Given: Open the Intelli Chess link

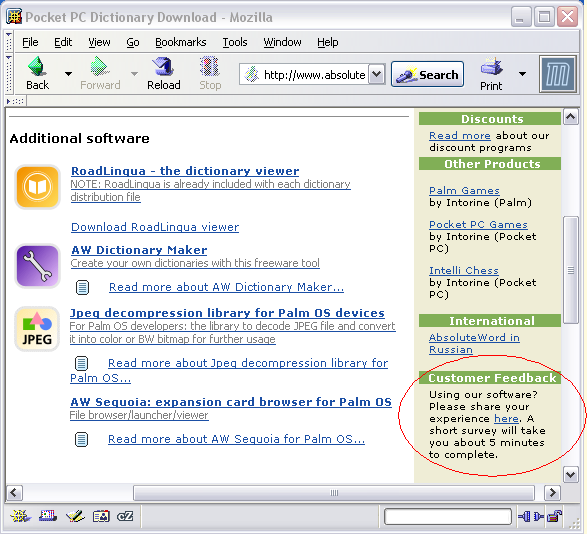Looking at the screenshot, I should [x=464, y=270].
